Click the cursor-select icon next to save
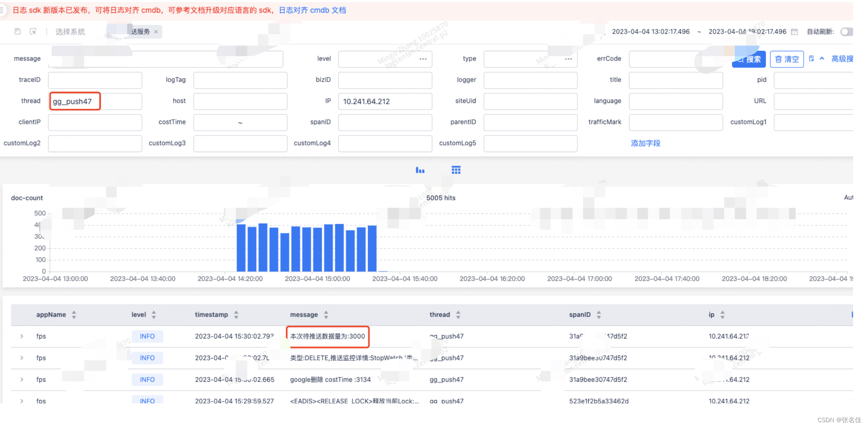Screen dimensions: 868x427 [x=33, y=32]
